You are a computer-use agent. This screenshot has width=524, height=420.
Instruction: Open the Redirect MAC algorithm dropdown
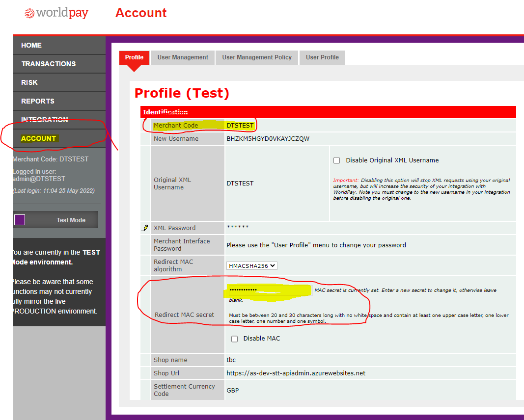click(x=252, y=266)
